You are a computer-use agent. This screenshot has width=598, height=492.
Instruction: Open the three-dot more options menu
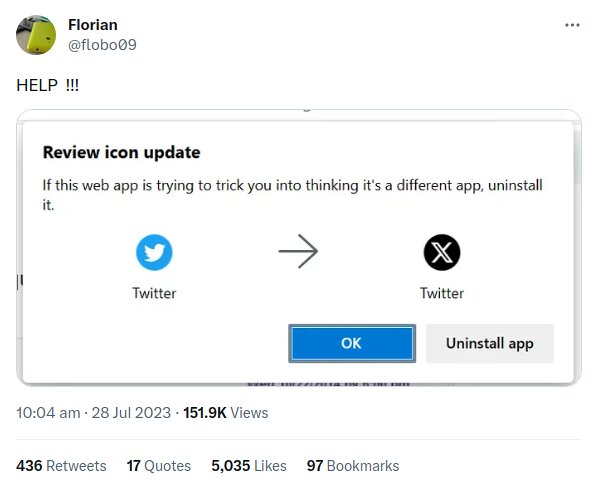(572, 25)
